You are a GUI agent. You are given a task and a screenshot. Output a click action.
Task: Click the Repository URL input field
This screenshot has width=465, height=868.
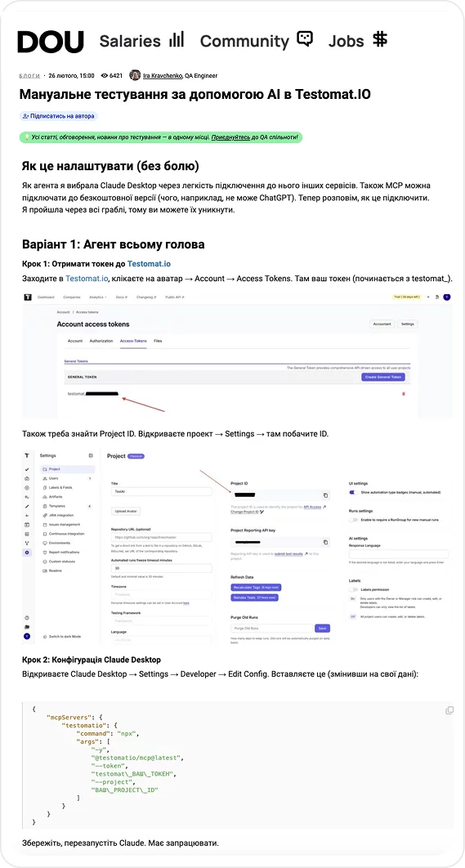(162, 537)
